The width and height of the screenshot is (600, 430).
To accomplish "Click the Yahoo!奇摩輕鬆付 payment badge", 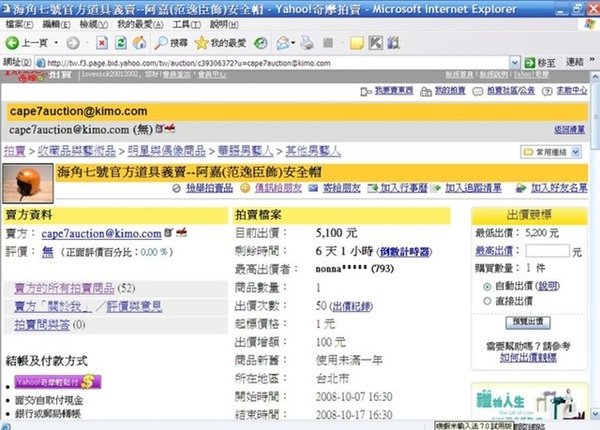I will (58, 381).
